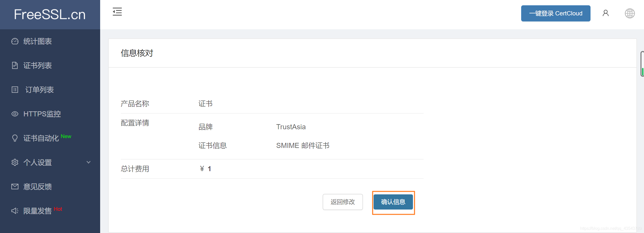Click 一键登录 CertCloud button
The image size is (644, 233).
tap(555, 13)
